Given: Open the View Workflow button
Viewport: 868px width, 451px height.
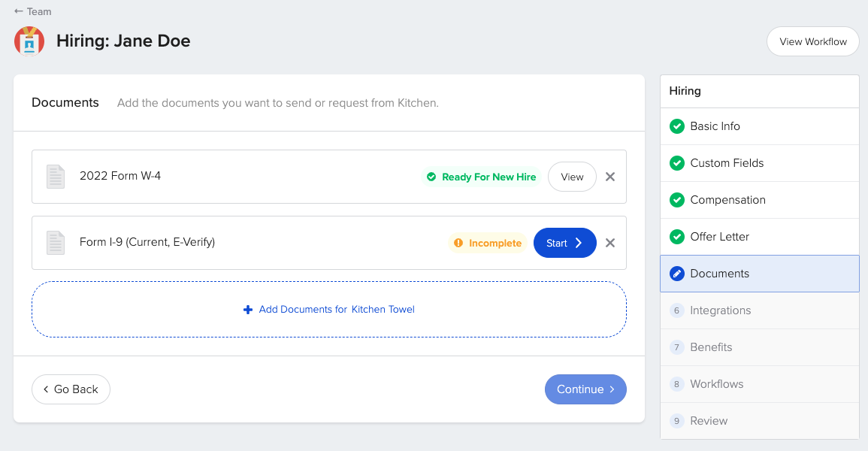Looking at the screenshot, I should click(812, 41).
